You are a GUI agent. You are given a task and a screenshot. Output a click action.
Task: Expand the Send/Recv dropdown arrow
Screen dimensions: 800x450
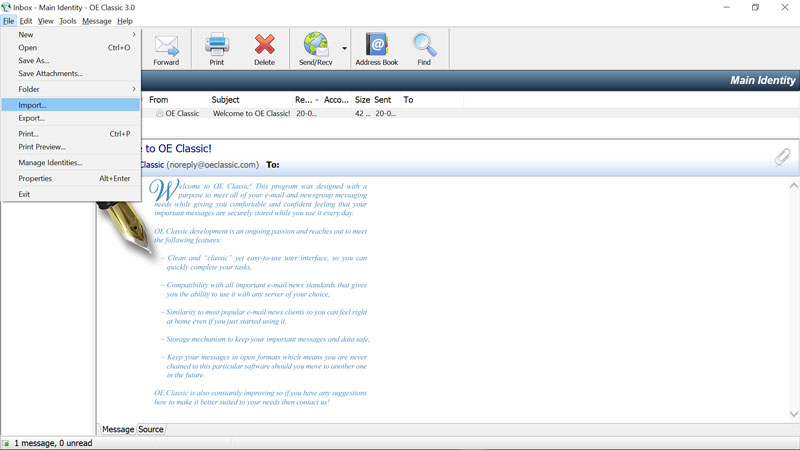(344, 48)
